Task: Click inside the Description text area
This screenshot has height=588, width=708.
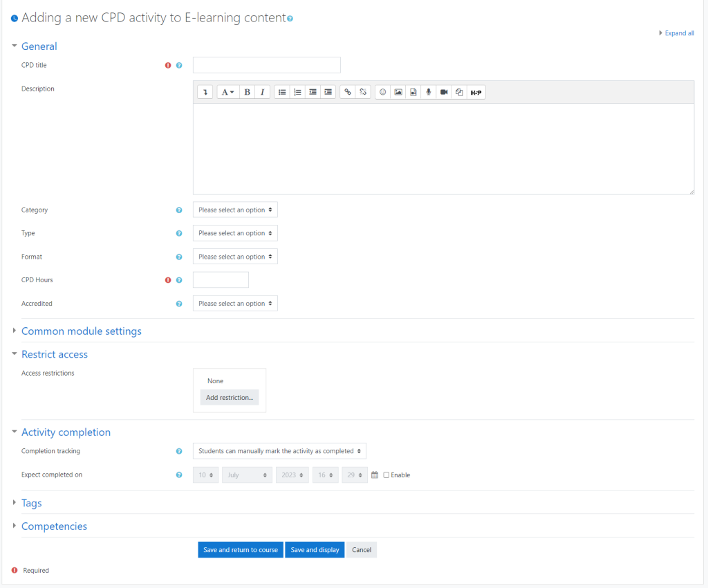Action: pos(443,149)
